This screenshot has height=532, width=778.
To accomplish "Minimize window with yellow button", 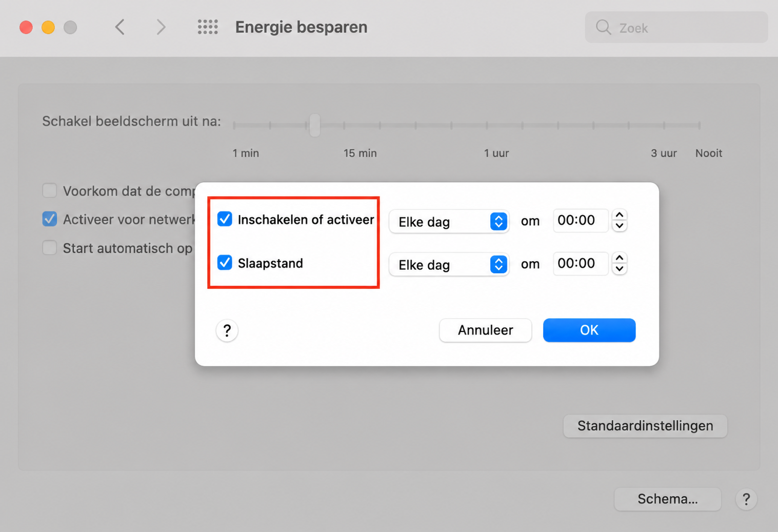I will (48, 27).
